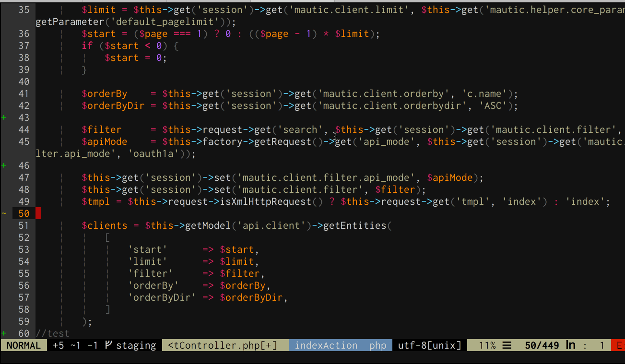Viewport: 625px width, 364px height.
Task: Select the + gutter sign on line 43
Action: 4,117
